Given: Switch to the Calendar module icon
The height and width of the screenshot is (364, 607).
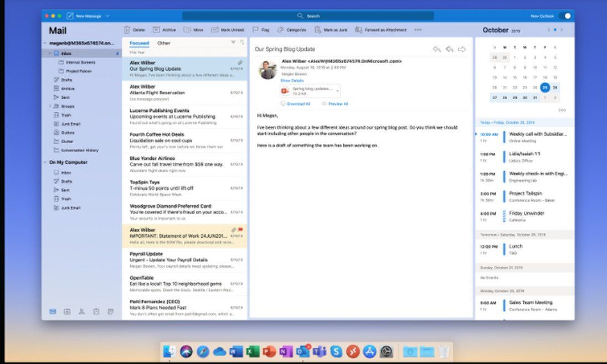Looking at the screenshot, I should [x=66, y=311].
